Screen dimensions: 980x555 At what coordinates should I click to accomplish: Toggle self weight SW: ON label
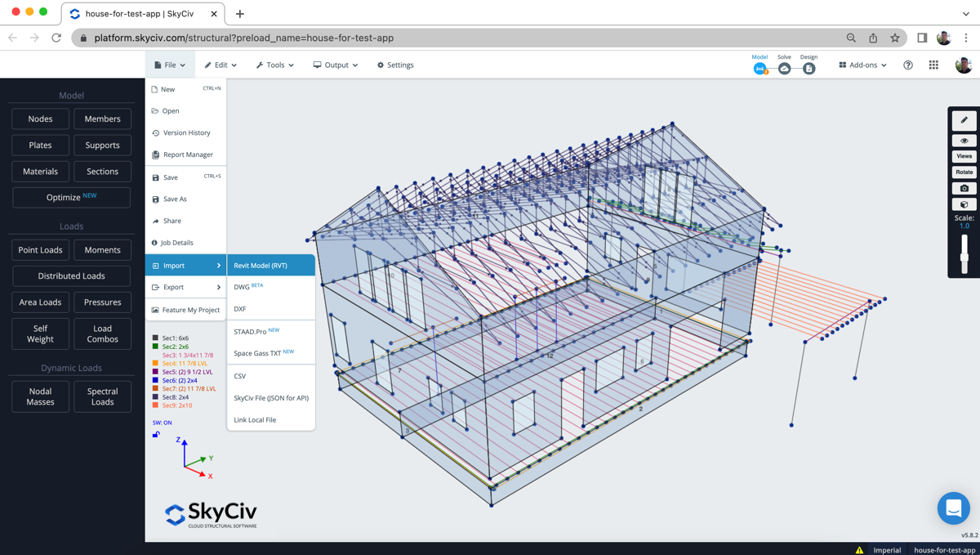tap(162, 423)
